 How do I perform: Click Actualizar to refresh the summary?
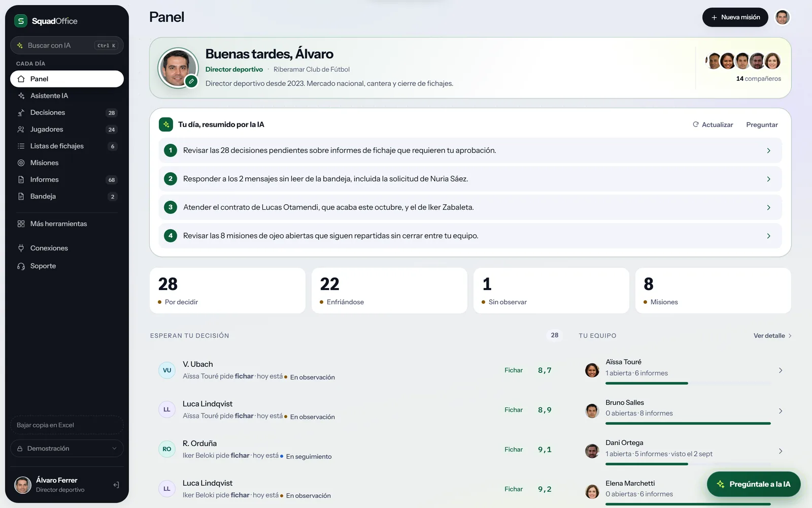click(713, 124)
